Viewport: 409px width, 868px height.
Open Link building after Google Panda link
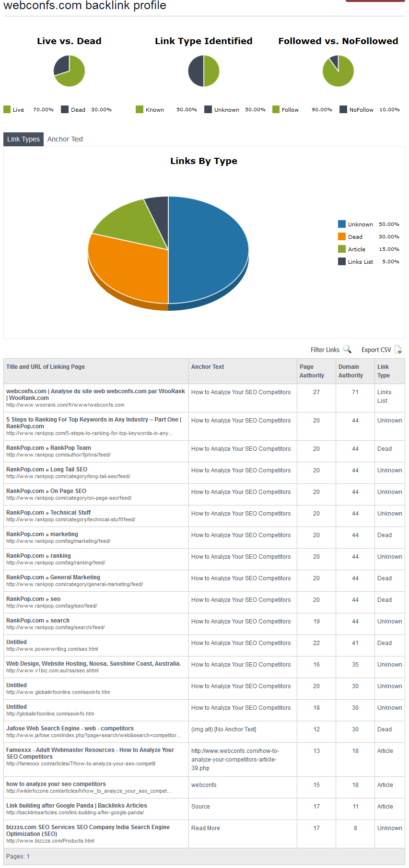click(x=77, y=806)
